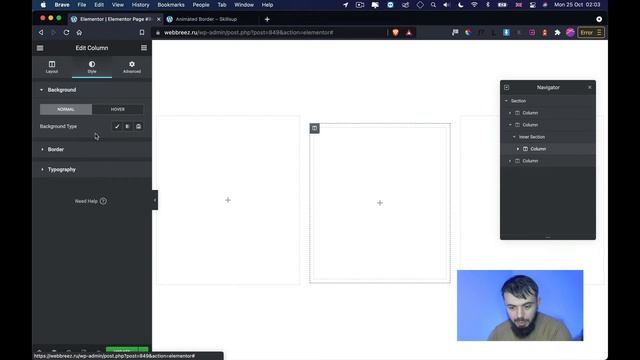The image size is (640, 360).
Task: Switch to Animated Border browser tab
Action: click(206, 19)
